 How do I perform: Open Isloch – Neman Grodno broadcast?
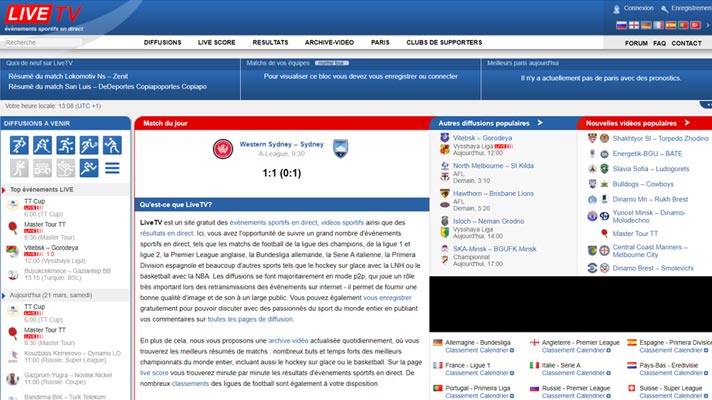(488, 221)
